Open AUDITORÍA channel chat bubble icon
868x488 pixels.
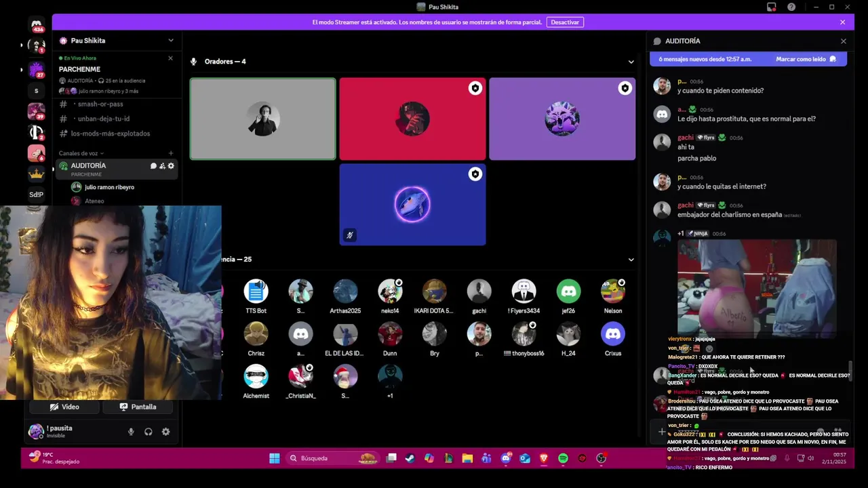[153, 165]
